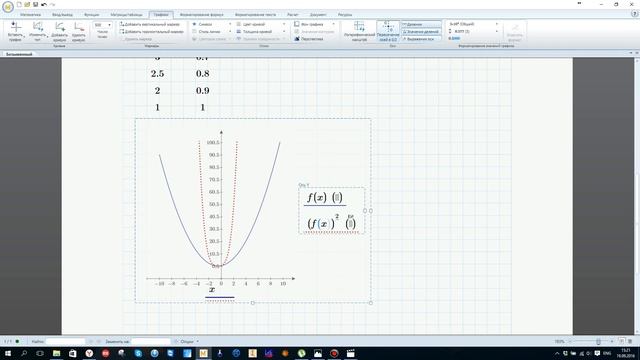
Task: Open the Расчет ribbon tab
Action: click(x=293, y=15)
